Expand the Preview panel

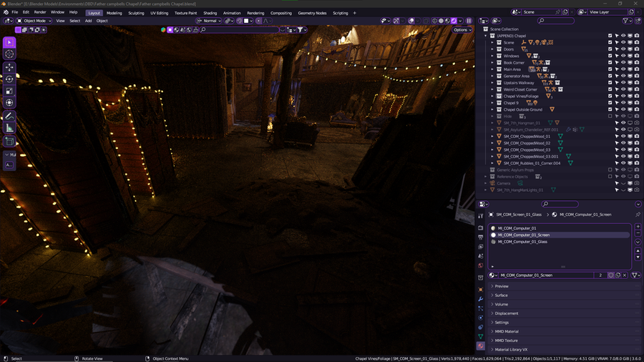tap(565, 286)
